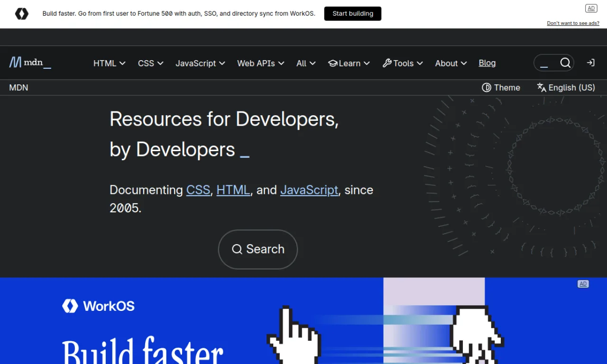607x364 pixels.
Task: Click the MDN breadcrumb
Action: click(x=18, y=88)
